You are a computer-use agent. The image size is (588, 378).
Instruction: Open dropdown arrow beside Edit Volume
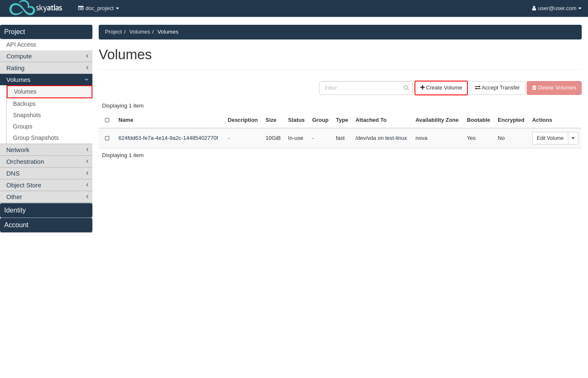click(x=573, y=138)
